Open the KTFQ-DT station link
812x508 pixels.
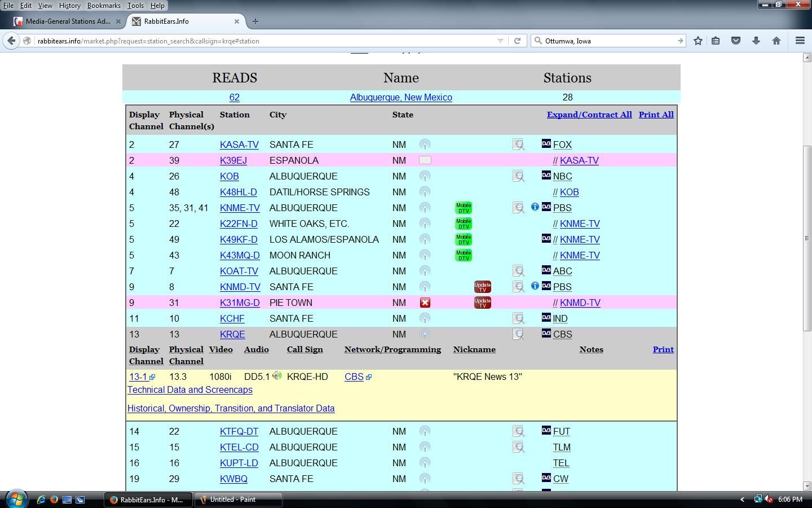click(x=239, y=431)
